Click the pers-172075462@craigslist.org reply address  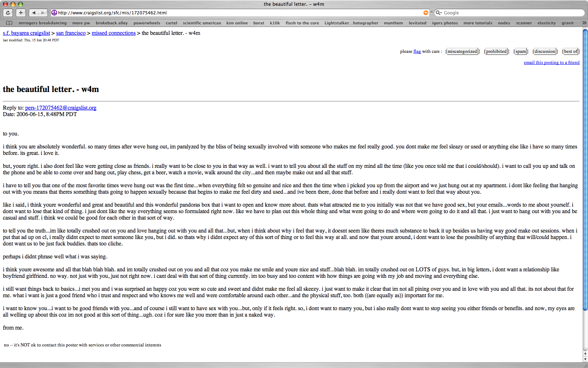pos(61,108)
